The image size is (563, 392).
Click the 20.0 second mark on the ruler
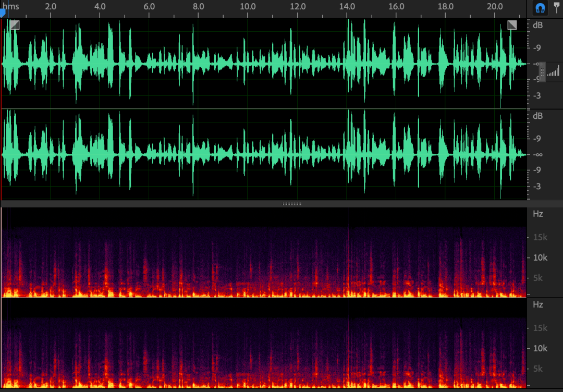pyautogui.click(x=495, y=6)
